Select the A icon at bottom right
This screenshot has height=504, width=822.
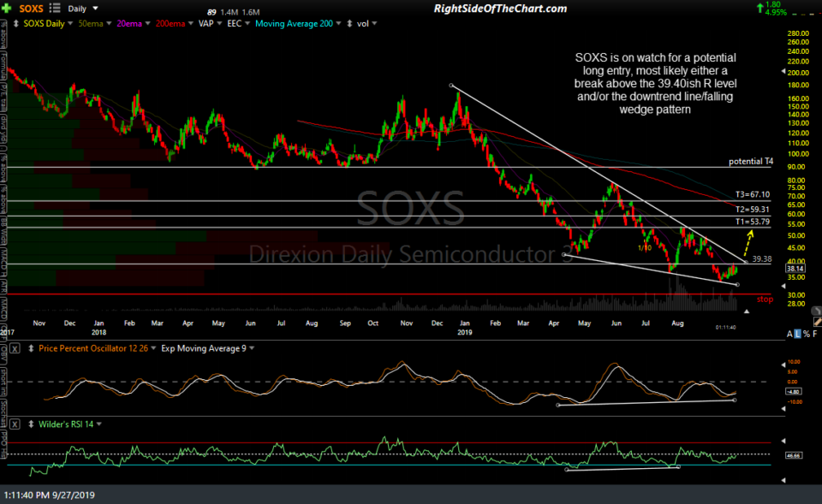pos(789,334)
